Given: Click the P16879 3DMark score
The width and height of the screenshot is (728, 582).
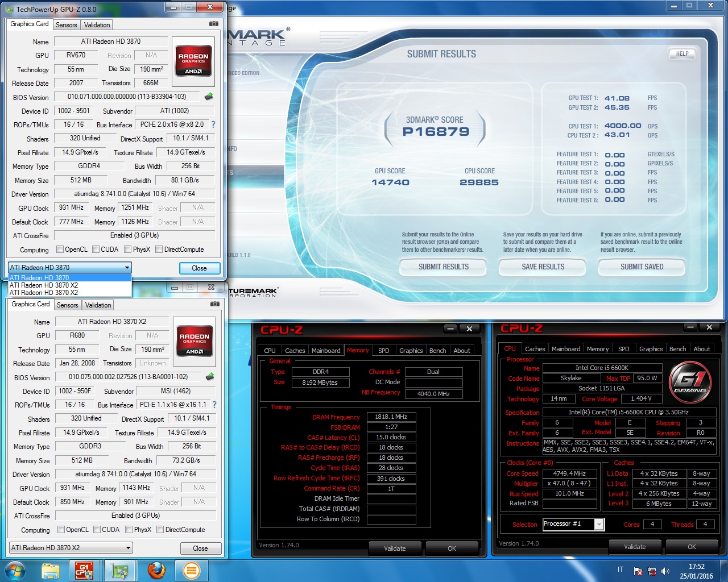Looking at the screenshot, I should [x=436, y=132].
